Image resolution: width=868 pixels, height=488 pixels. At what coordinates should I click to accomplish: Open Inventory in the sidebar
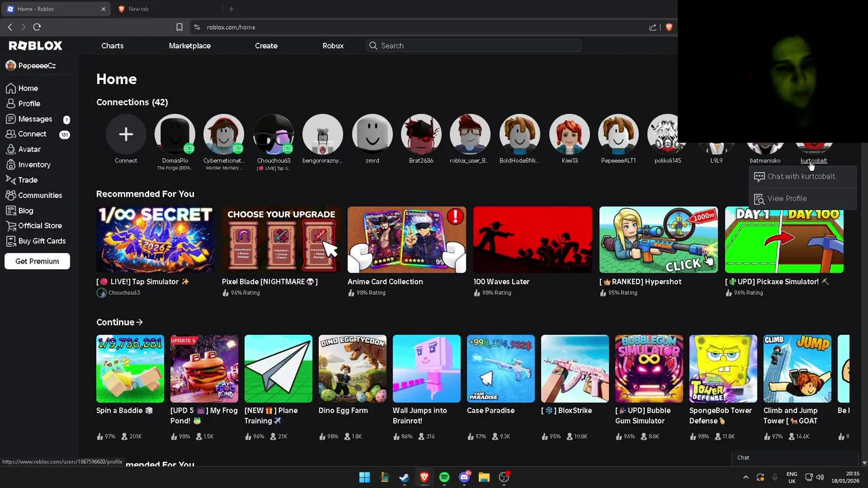click(28, 165)
